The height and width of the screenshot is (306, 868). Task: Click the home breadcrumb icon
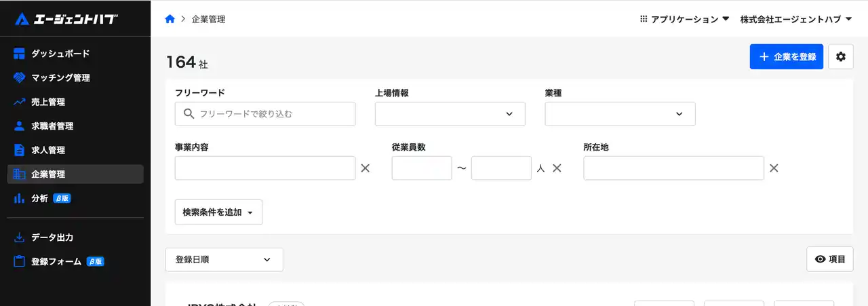tap(170, 19)
